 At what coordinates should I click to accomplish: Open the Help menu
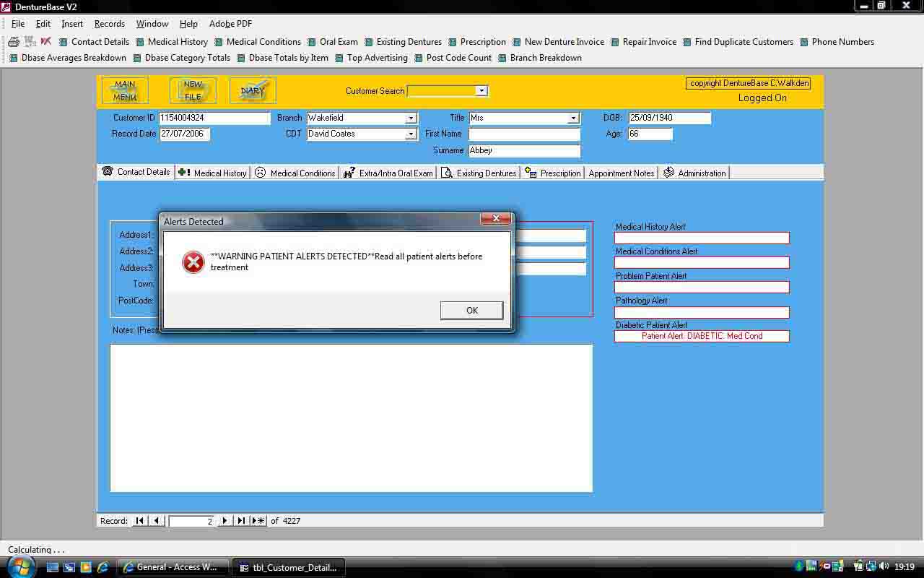coord(188,24)
